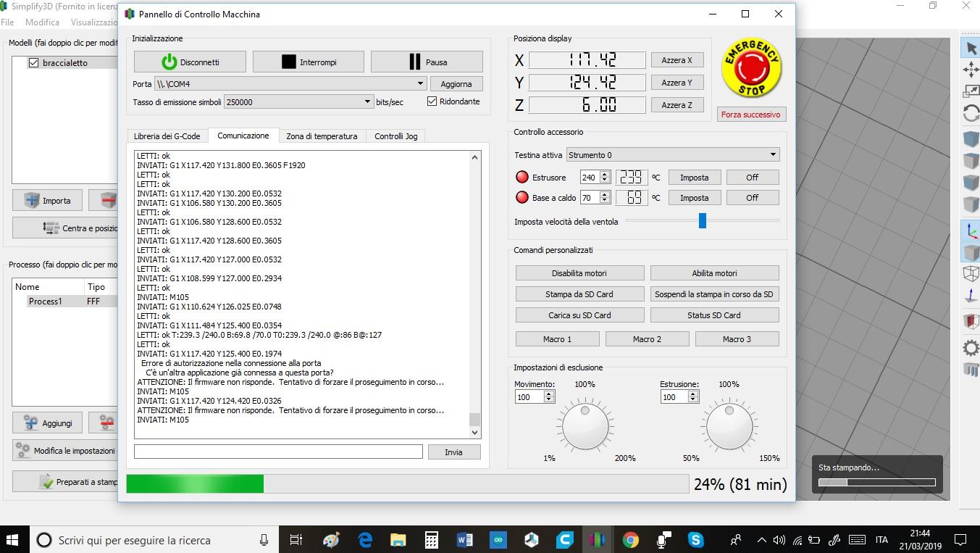Open Arduino IDE from the taskbar
This screenshot has width=980, height=553.
click(498, 540)
